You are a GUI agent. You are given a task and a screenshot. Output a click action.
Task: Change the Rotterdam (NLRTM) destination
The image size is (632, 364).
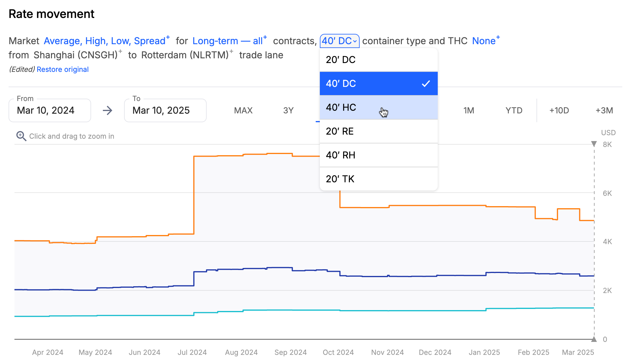[187, 55]
